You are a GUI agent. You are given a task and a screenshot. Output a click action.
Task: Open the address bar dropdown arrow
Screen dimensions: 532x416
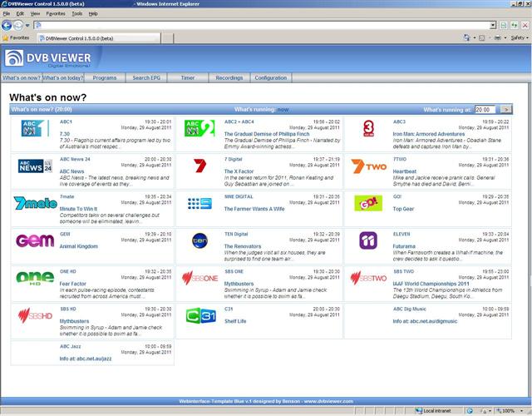493,26
